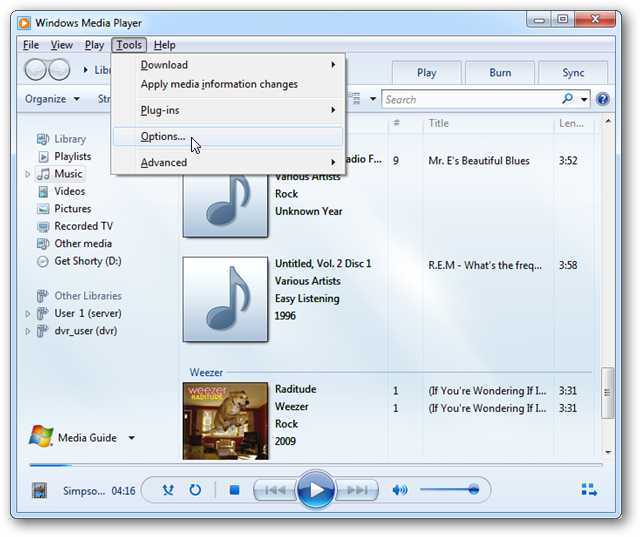Click the Other media icon
Screen dimensions: 640x537
(x=43, y=244)
